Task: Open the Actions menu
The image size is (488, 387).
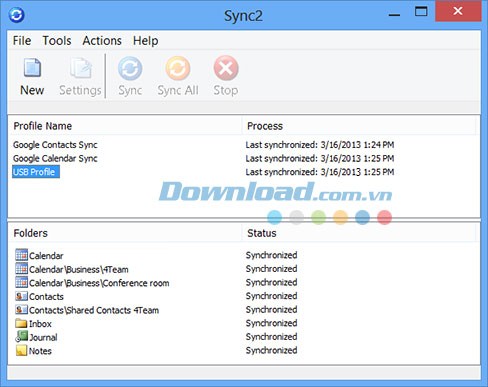Action: [102, 41]
